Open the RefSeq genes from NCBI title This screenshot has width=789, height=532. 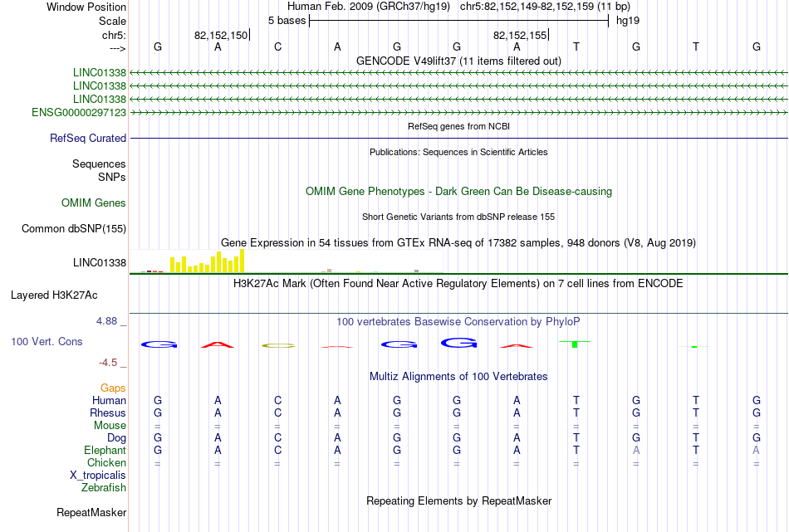pyautogui.click(x=458, y=126)
